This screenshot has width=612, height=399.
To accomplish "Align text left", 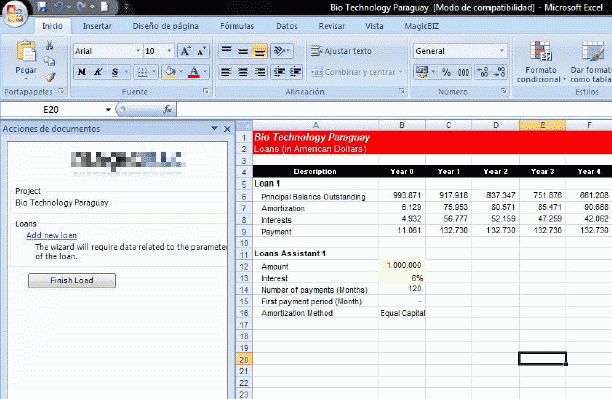I will pyautogui.click(x=226, y=72).
